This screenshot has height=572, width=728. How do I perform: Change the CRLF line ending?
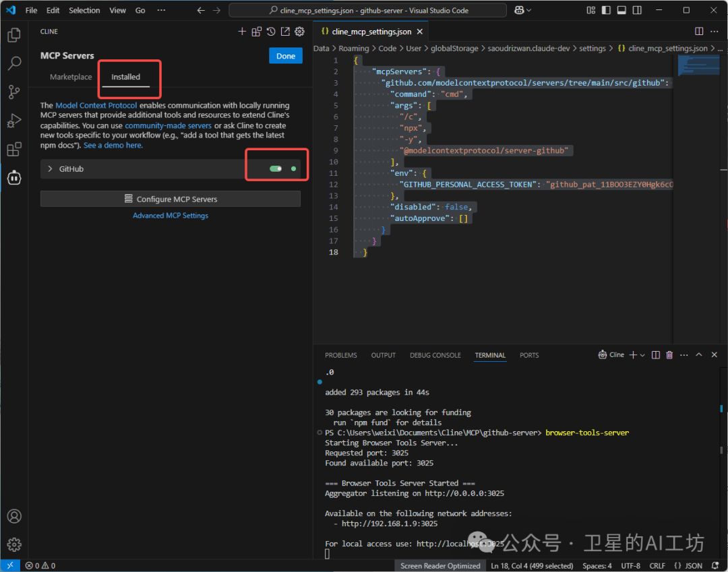(x=657, y=565)
